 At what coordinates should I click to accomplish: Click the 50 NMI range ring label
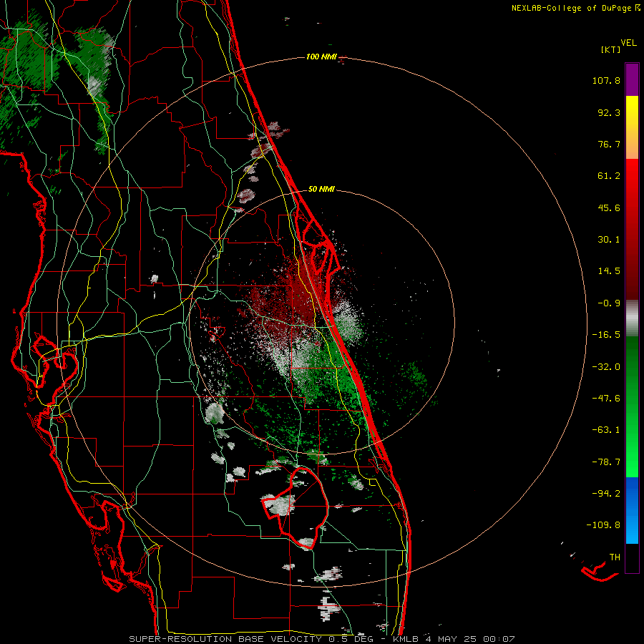click(x=321, y=190)
